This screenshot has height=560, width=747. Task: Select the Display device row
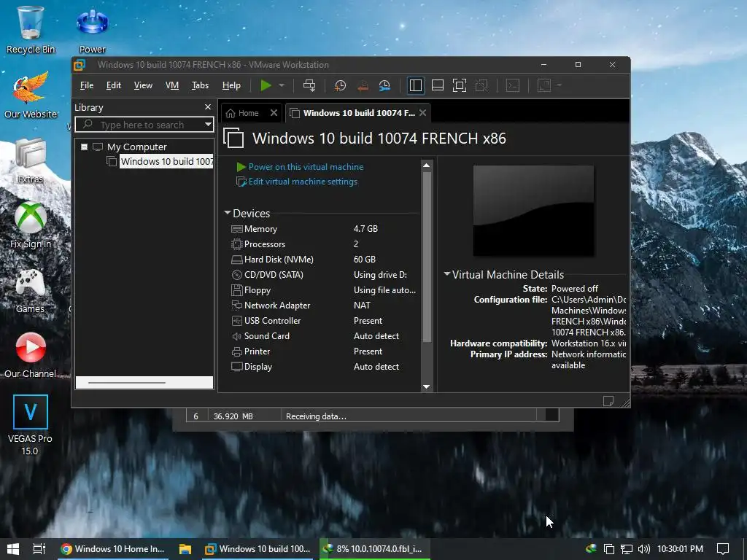click(324, 367)
